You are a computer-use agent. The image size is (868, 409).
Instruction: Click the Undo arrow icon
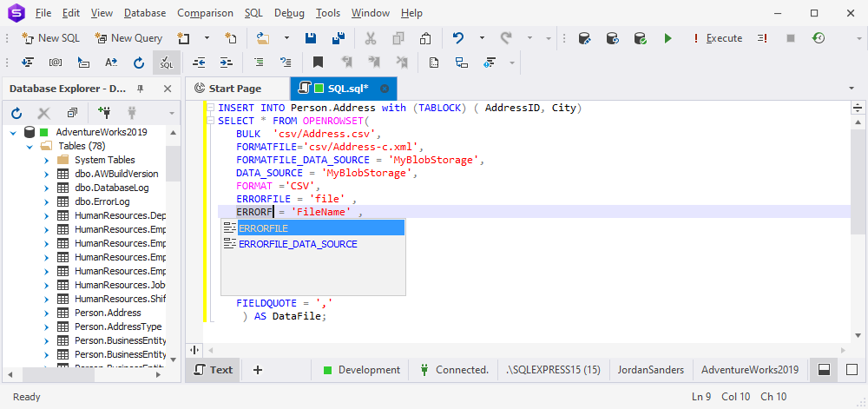(457, 38)
